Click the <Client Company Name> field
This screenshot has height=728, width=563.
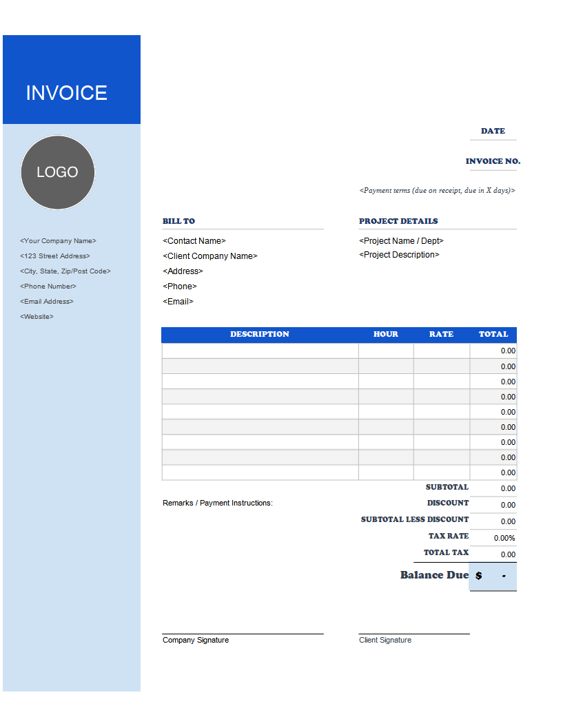[x=210, y=256]
